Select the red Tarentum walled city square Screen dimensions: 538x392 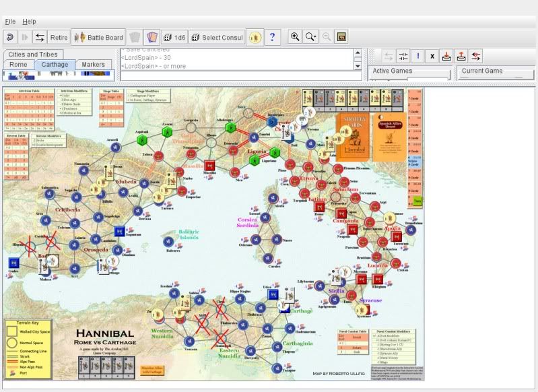pyautogui.click(x=397, y=236)
